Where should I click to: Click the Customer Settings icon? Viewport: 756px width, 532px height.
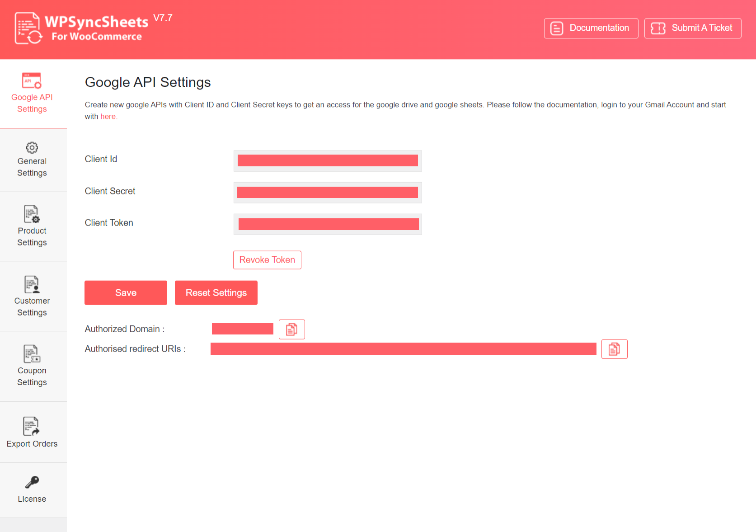click(x=32, y=284)
